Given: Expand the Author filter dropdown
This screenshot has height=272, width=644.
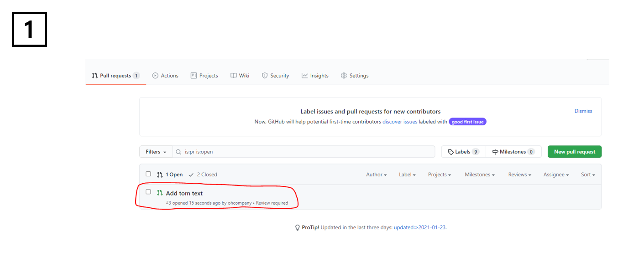Looking at the screenshot, I should 377,174.
